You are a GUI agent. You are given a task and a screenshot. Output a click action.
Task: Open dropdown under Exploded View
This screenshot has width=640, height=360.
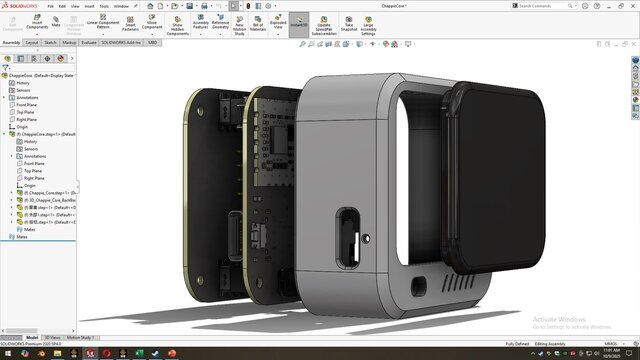click(278, 34)
